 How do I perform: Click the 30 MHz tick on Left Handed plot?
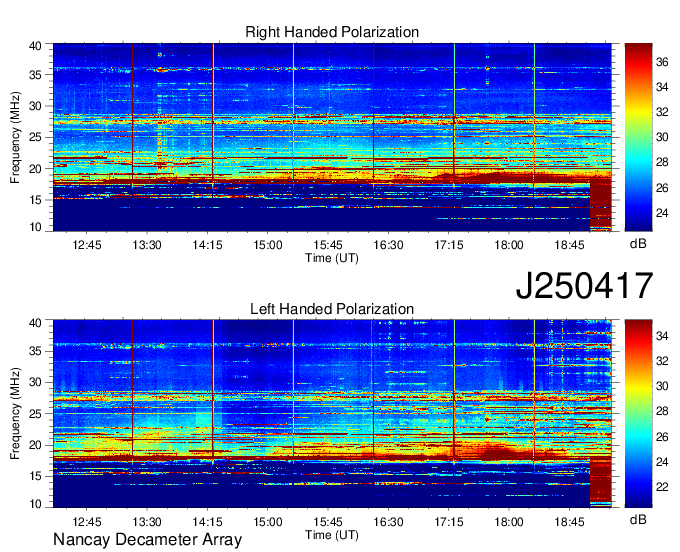[x=35, y=382]
